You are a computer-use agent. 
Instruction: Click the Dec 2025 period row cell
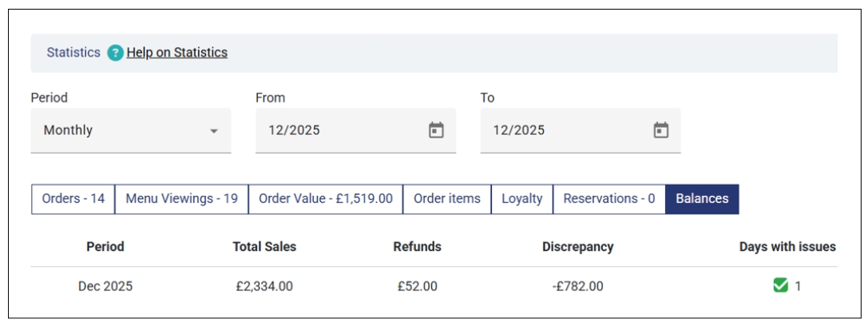(x=105, y=286)
